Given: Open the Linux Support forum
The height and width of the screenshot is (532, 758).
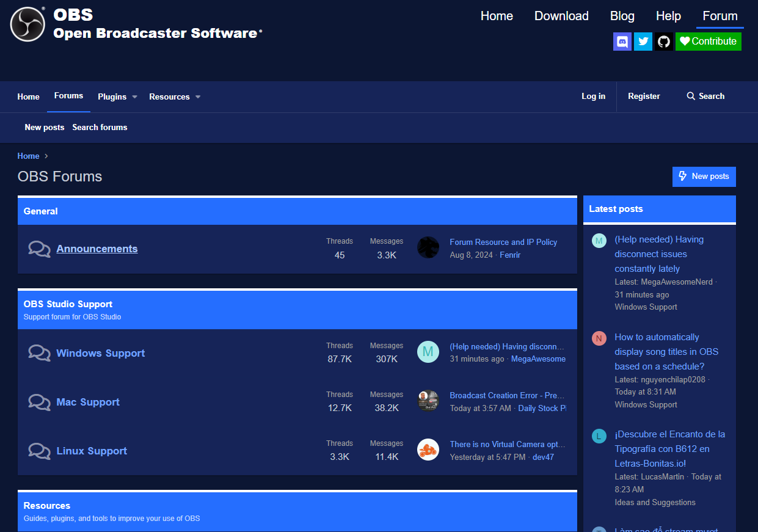Looking at the screenshot, I should point(92,451).
